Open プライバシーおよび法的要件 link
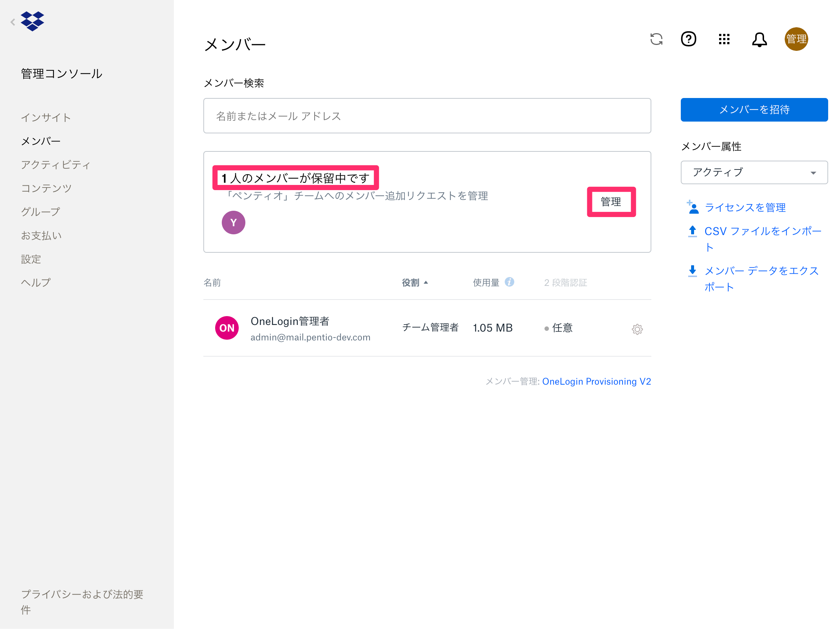Viewport: 837px width, 644px height. 82,602
